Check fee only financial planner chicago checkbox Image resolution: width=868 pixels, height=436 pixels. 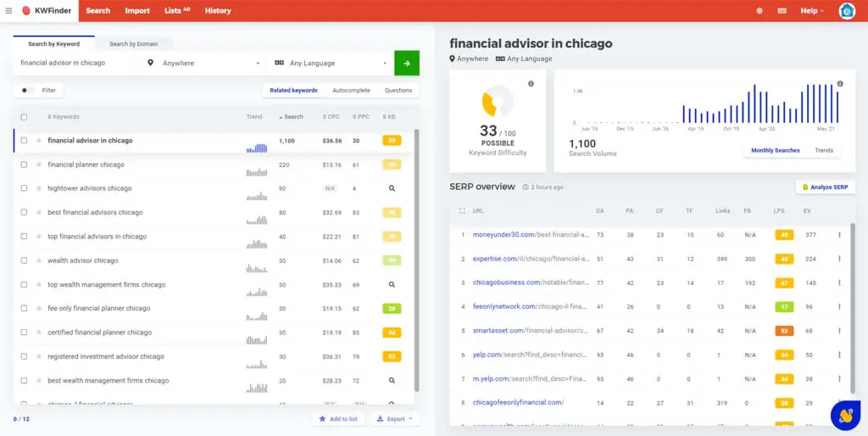(24, 309)
